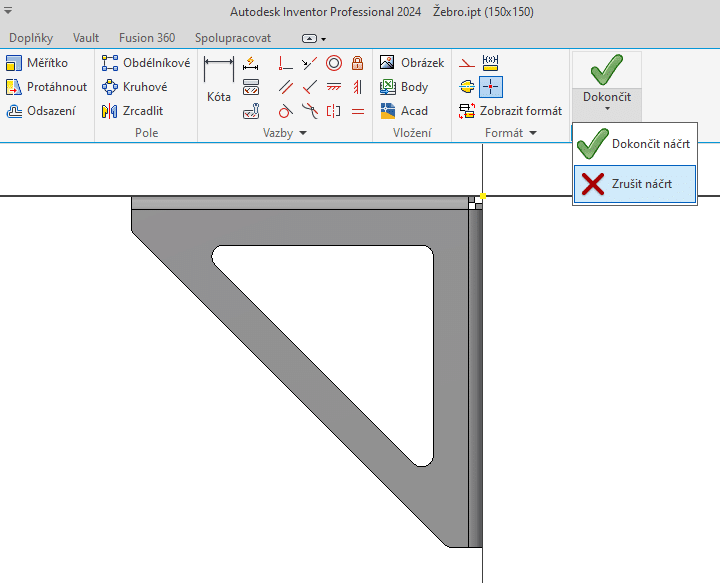Toggle the center point format button
720x583 pixels.
(490, 87)
